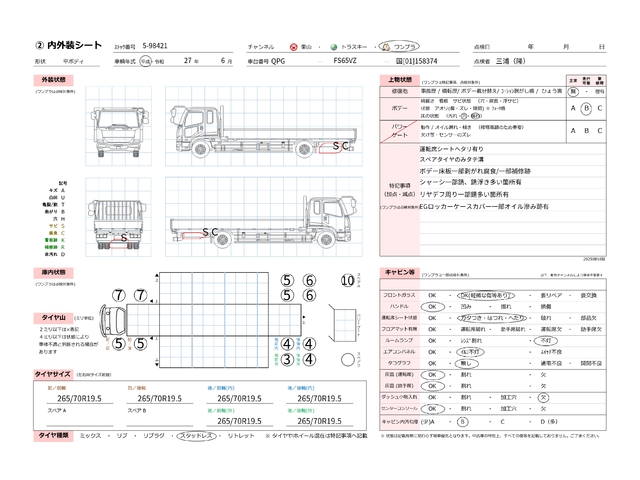Click the 上物状態 pink label
The image size is (640, 480).
click(x=400, y=80)
